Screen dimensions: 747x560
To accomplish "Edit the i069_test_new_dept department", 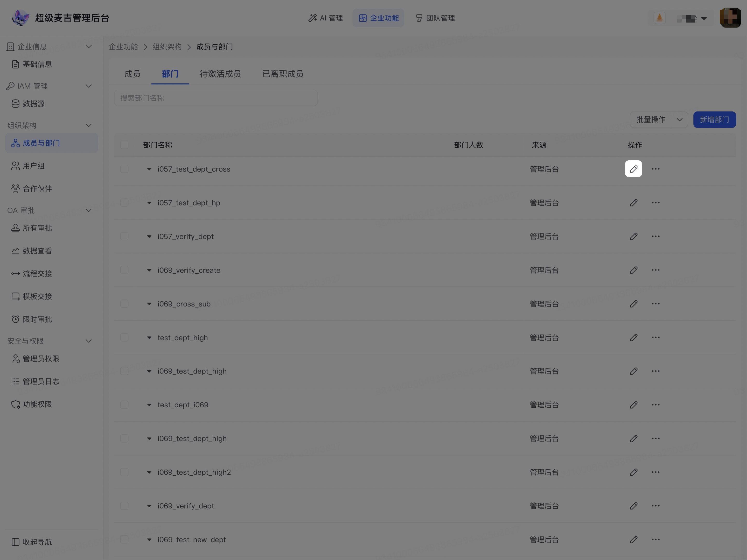I will coord(633,540).
